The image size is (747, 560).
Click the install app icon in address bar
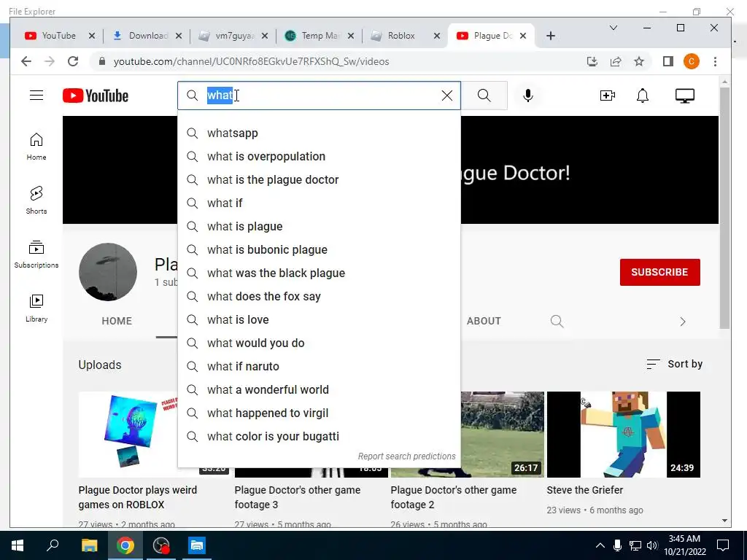pyautogui.click(x=592, y=61)
